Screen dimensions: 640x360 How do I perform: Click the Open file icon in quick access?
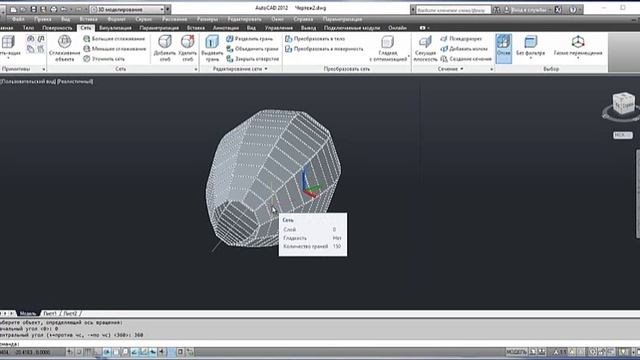point(24,9)
